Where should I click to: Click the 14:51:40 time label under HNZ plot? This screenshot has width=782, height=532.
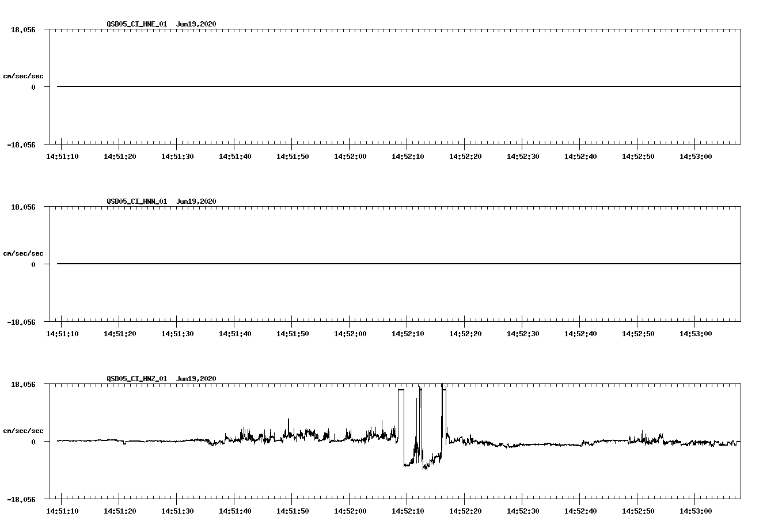point(235,511)
